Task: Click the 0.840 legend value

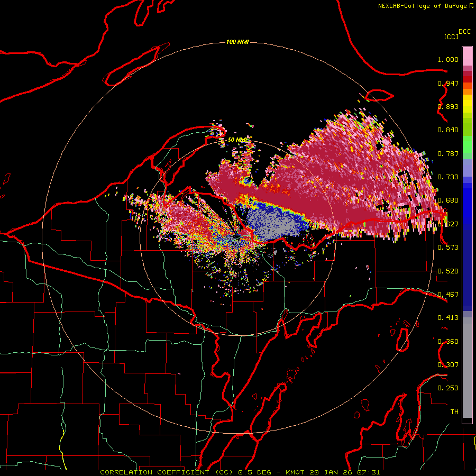Action: [x=448, y=130]
